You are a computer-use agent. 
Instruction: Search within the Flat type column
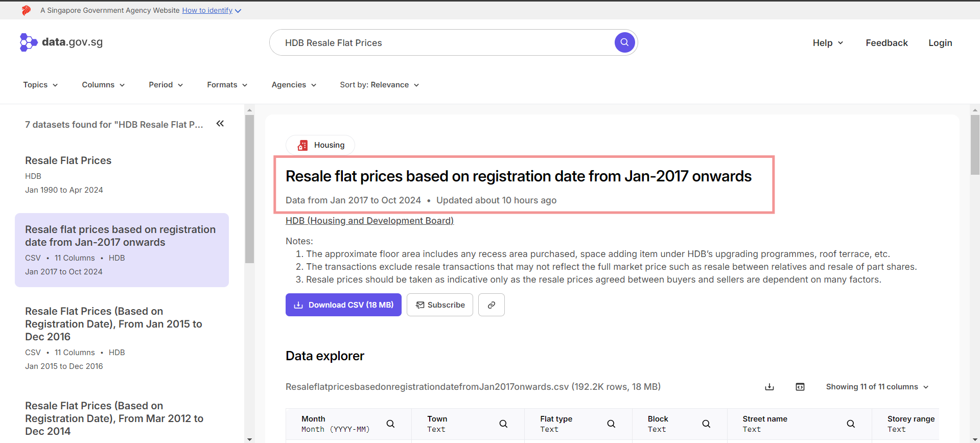pos(611,424)
